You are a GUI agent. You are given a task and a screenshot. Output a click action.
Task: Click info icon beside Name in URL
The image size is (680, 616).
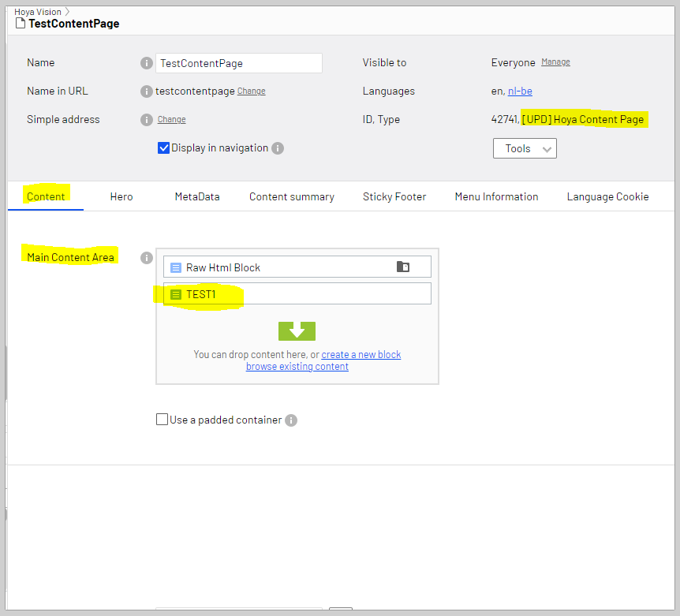pos(146,91)
